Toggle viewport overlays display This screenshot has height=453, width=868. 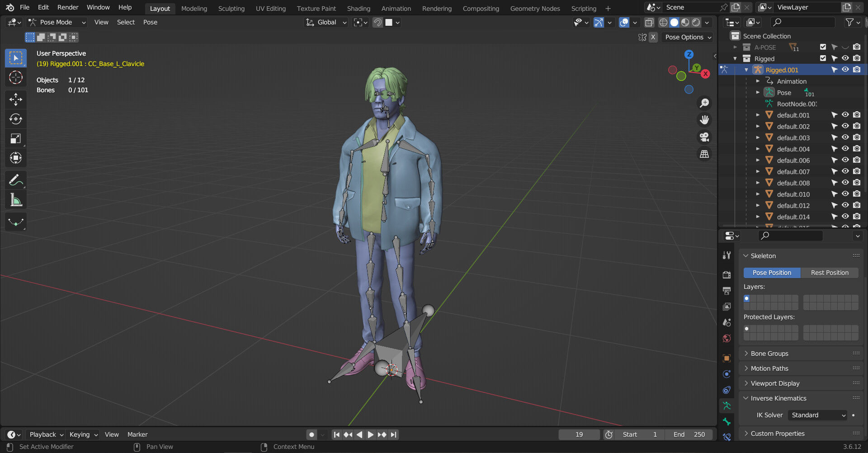[x=624, y=22]
